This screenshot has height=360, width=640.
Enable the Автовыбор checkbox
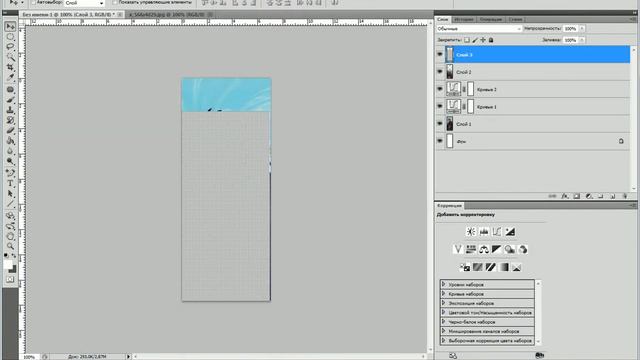[33, 2]
